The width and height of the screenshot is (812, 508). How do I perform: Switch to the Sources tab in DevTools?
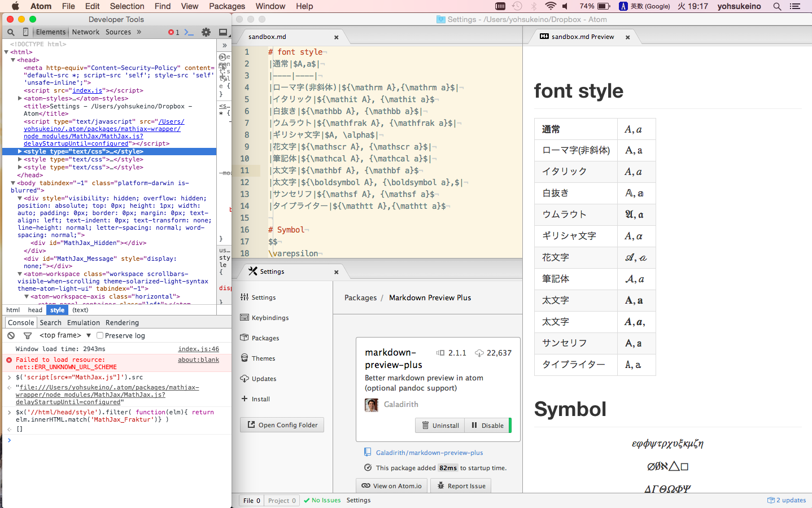tap(118, 32)
